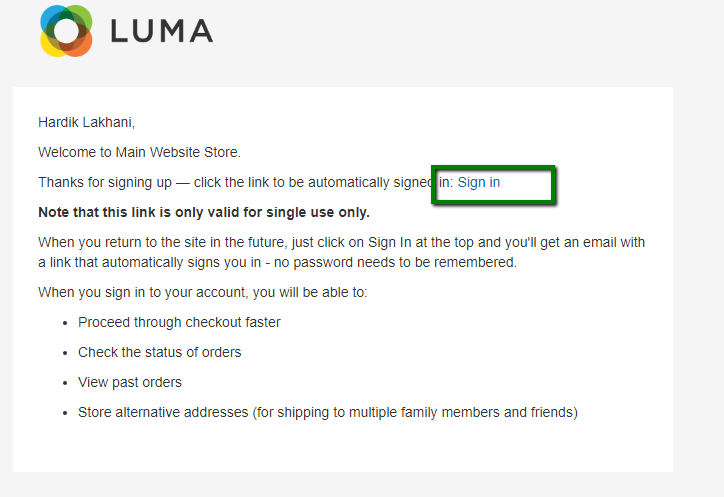Select the View past orders item
724x497 pixels.
coord(130,382)
